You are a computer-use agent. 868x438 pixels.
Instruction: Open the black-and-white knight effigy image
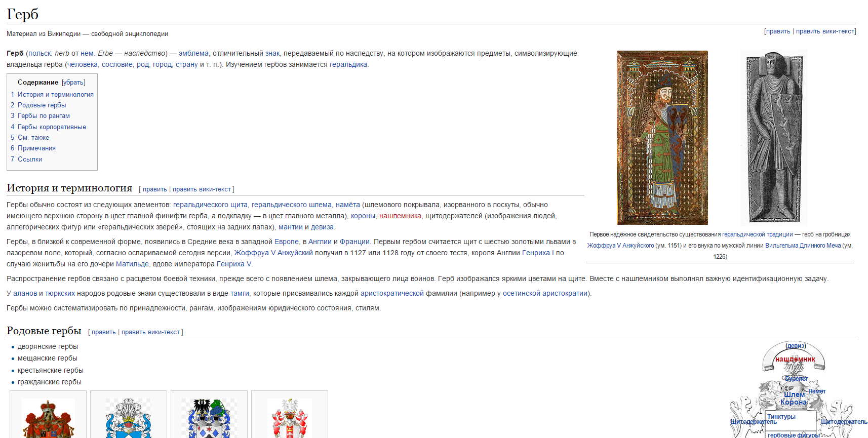pos(773,137)
